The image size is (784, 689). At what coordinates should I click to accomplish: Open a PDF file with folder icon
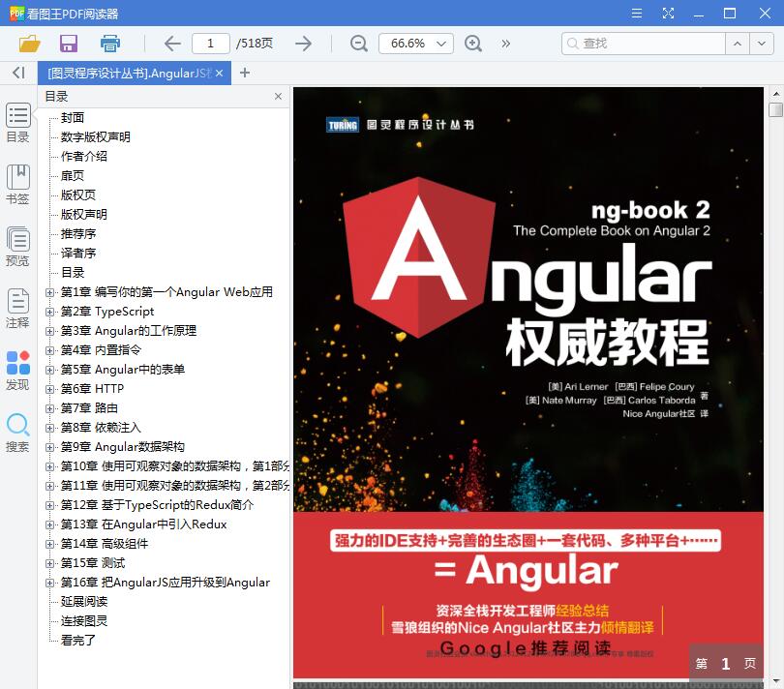pos(29,44)
